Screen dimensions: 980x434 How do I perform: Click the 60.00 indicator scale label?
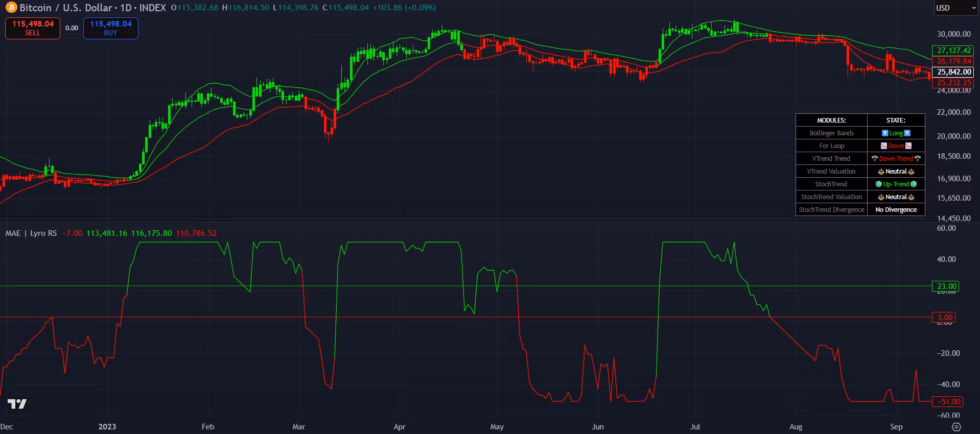[946, 228]
